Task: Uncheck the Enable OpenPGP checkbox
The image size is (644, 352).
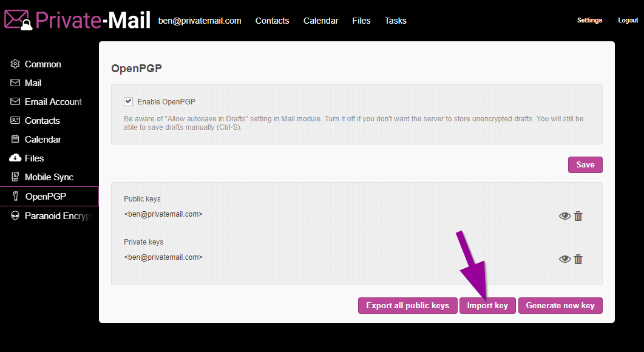Action: 128,101
